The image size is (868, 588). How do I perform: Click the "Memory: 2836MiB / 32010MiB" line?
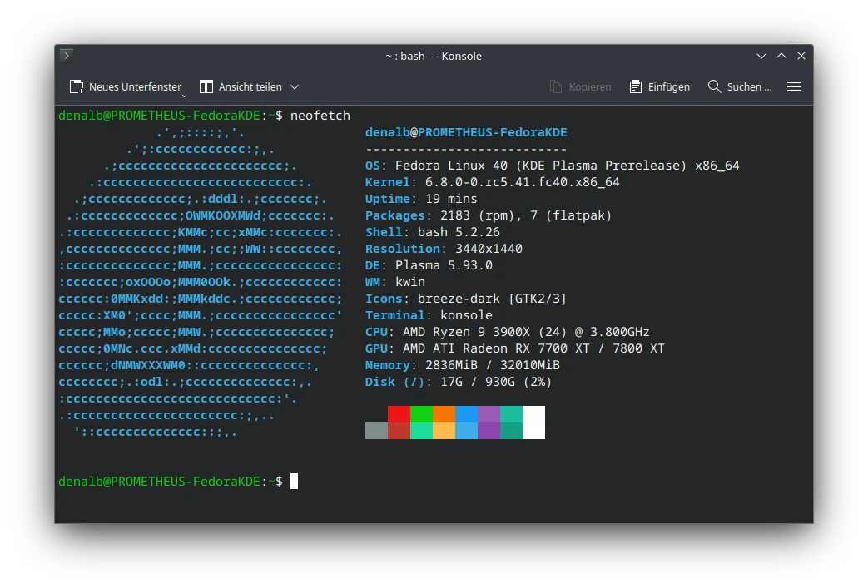(462, 365)
